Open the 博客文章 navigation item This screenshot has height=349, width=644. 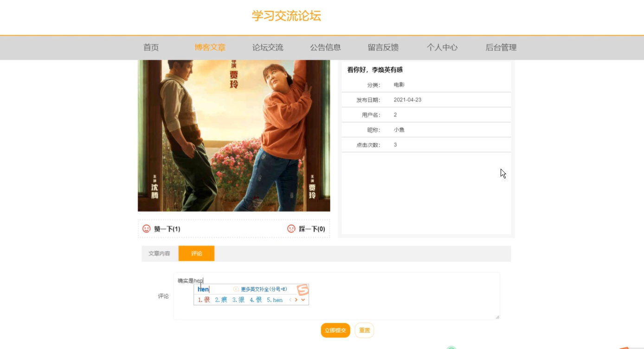click(x=210, y=47)
